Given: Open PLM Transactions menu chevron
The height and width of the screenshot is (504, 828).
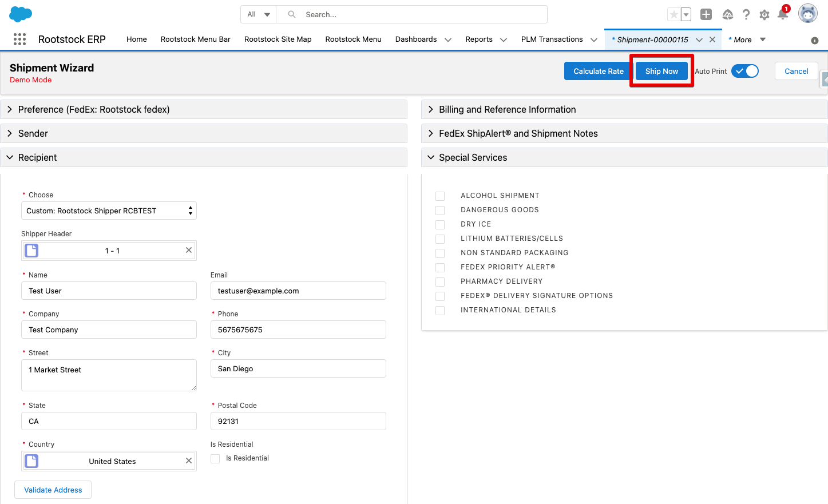Looking at the screenshot, I should tap(594, 39).
